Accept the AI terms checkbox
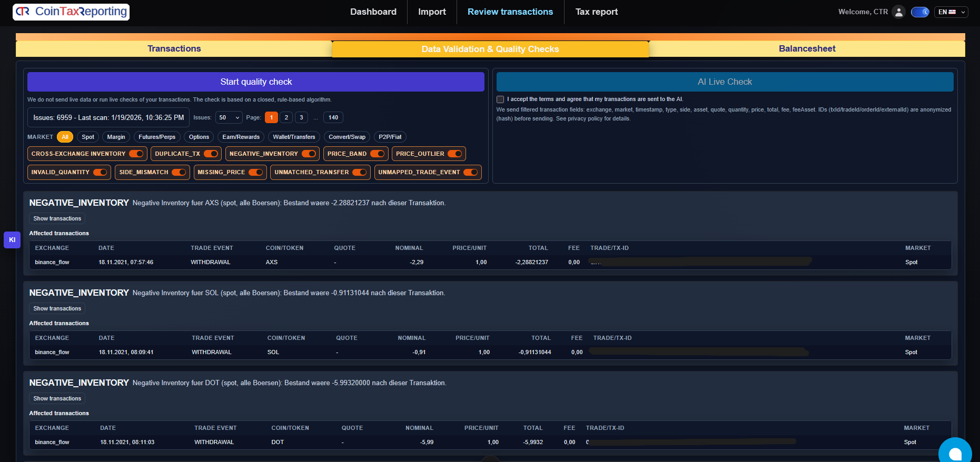The image size is (980, 462). 500,99
